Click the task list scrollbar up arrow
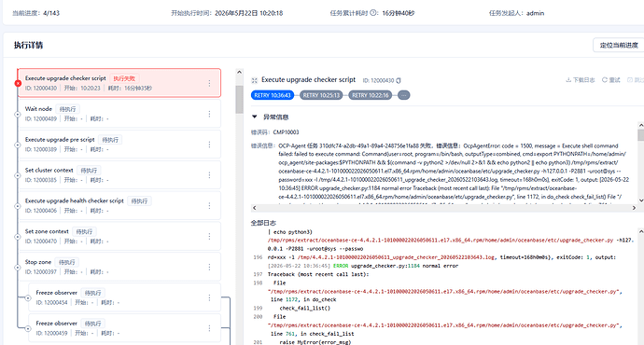Image resolution: width=644 pixels, height=345 pixels. 239,72
